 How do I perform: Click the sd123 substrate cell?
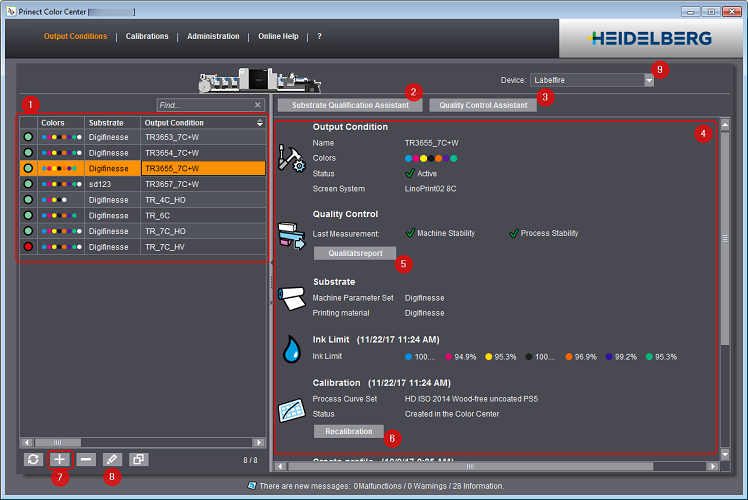pos(113,184)
